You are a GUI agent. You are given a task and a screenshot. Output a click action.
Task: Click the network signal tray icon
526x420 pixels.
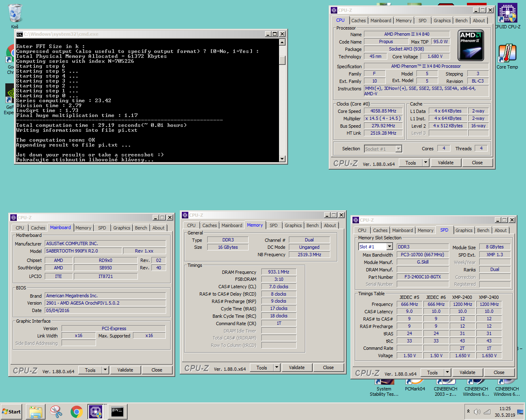coord(487,411)
